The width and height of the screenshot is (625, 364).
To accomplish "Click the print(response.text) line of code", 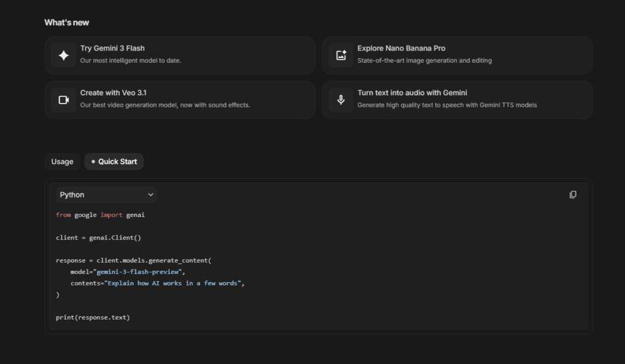I will tap(93, 317).
